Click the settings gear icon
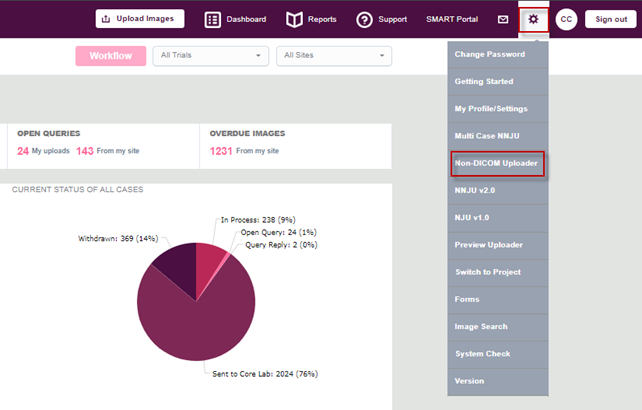 [533, 19]
